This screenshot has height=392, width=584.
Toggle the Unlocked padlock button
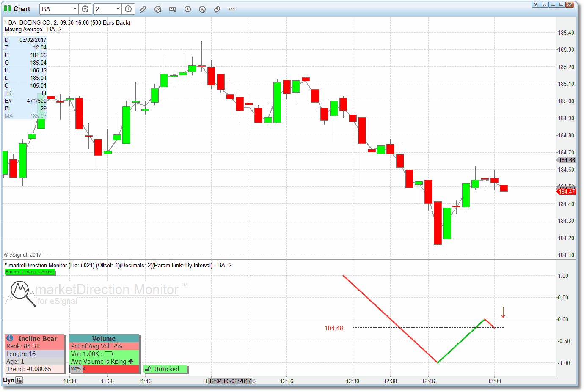pos(165,369)
